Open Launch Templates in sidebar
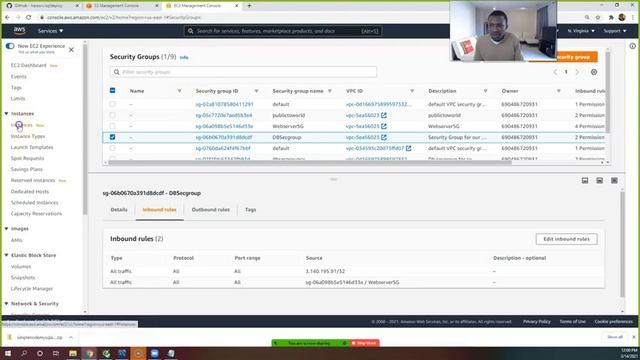 32,147
